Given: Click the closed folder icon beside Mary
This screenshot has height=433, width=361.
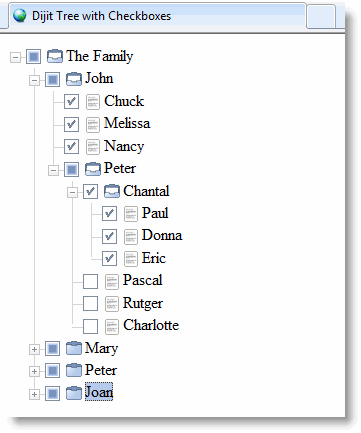Looking at the screenshot, I should point(74,348).
